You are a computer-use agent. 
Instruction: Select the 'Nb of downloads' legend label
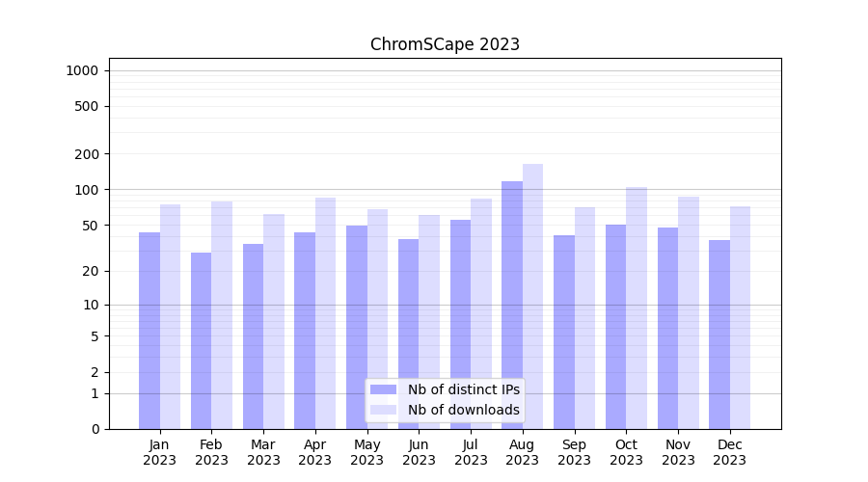(x=463, y=410)
